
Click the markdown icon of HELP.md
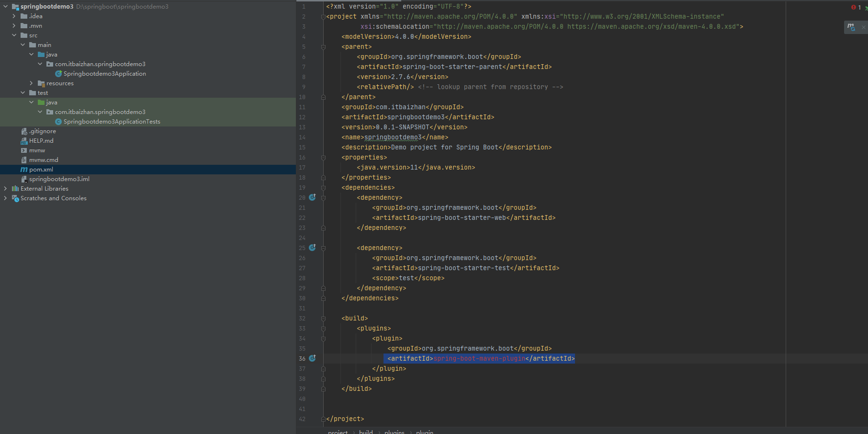point(24,141)
